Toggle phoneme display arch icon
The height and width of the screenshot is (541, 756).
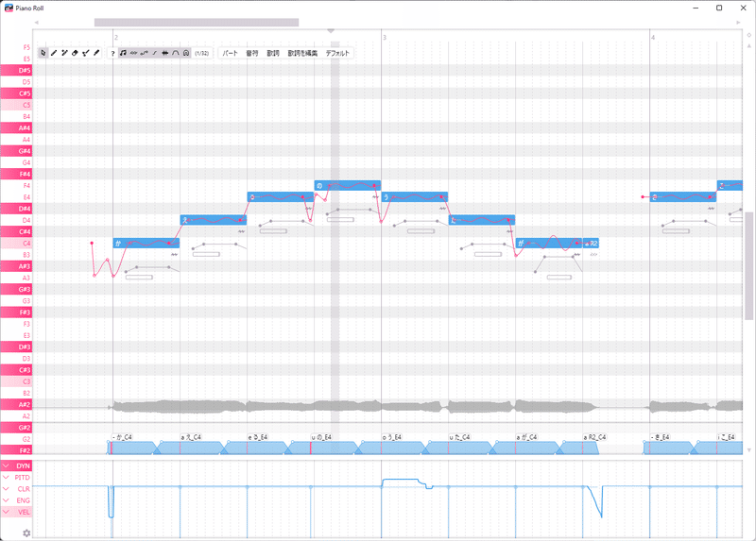pyautogui.click(x=176, y=53)
